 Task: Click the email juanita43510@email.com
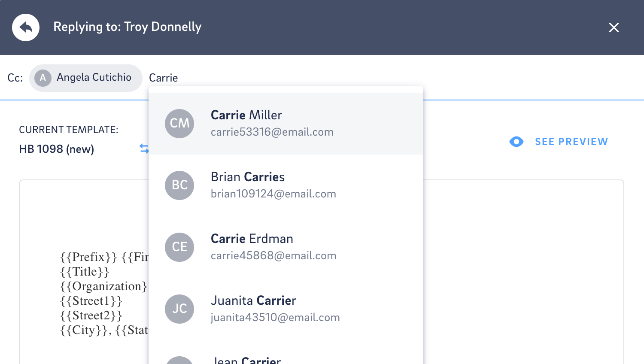275,317
